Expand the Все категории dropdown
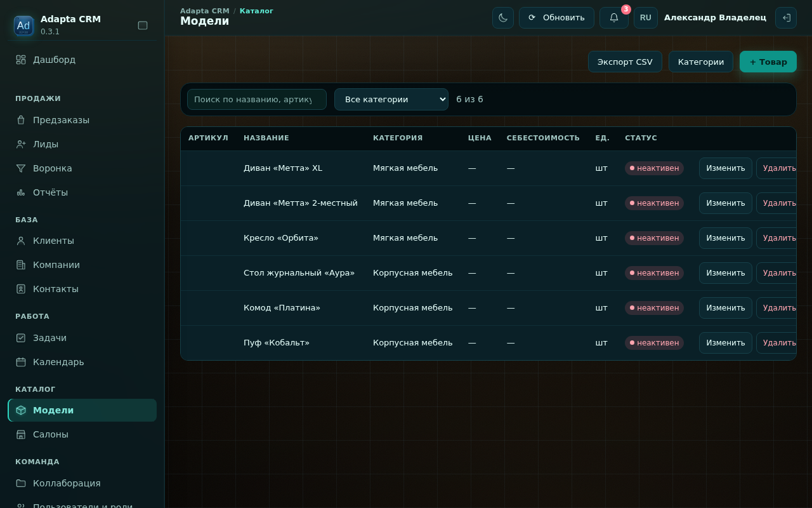812x508 pixels. point(391,100)
